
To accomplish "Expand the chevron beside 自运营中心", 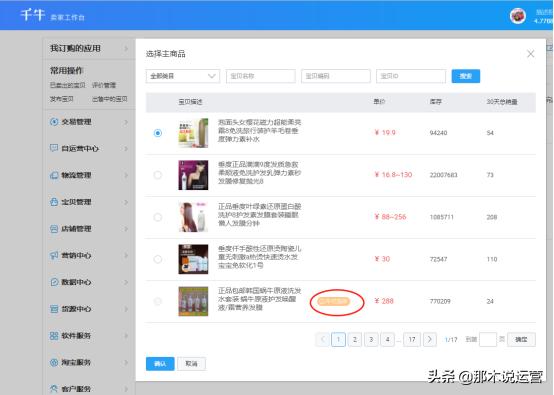I will [126, 149].
